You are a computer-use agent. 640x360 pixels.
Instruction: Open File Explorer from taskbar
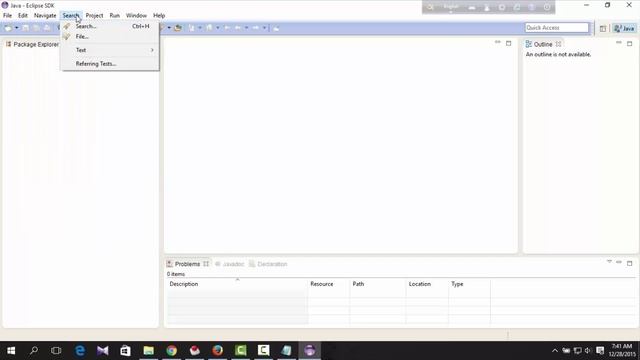pyautogui.click(x=149, y=351)
